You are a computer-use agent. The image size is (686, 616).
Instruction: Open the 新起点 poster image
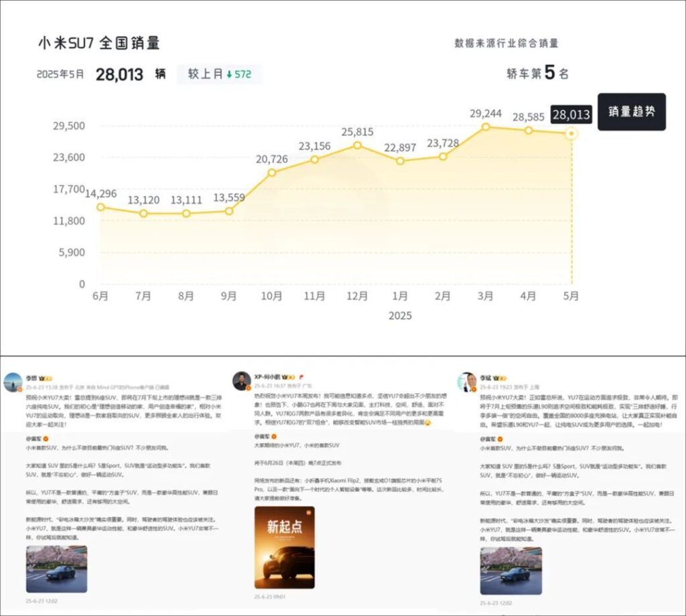click(x=285, y=548)
